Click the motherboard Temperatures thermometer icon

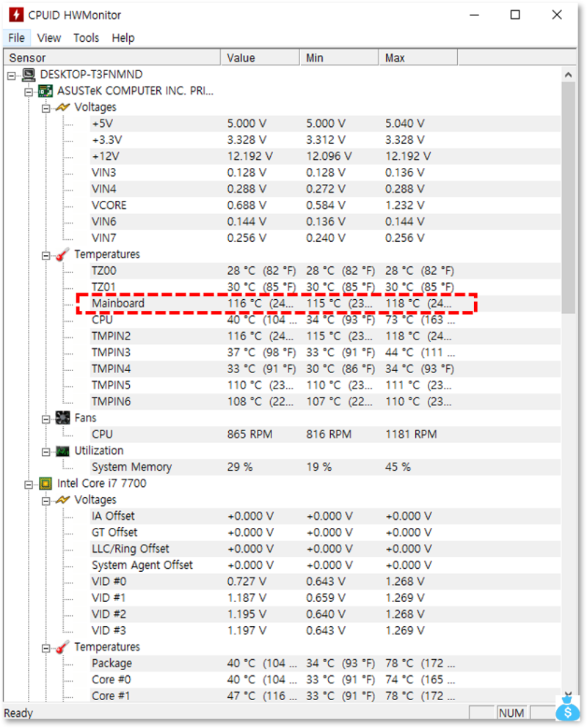[x=63, y=254]
